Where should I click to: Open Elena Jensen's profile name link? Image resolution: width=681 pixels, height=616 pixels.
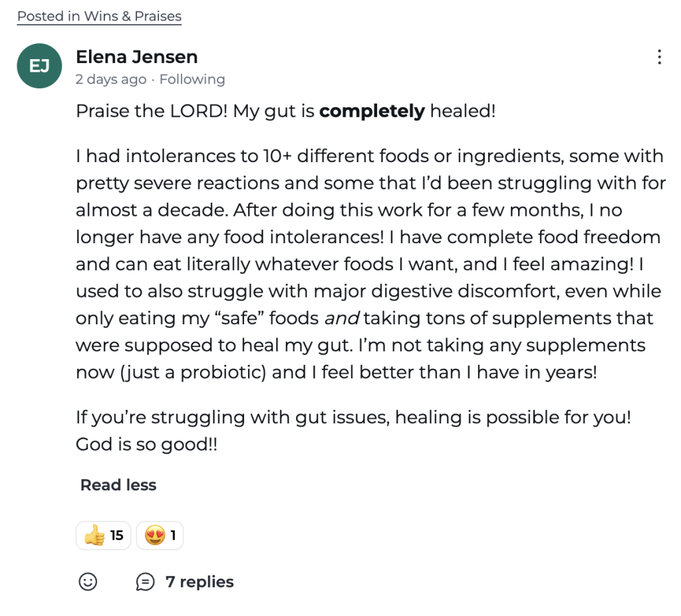[136, 56]
